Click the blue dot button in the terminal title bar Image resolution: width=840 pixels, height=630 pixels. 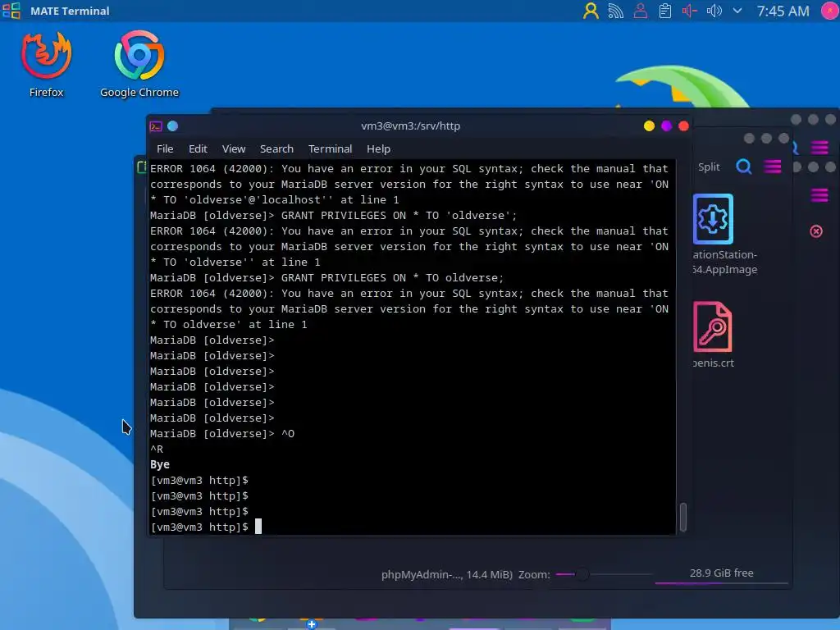click(172, 126)
